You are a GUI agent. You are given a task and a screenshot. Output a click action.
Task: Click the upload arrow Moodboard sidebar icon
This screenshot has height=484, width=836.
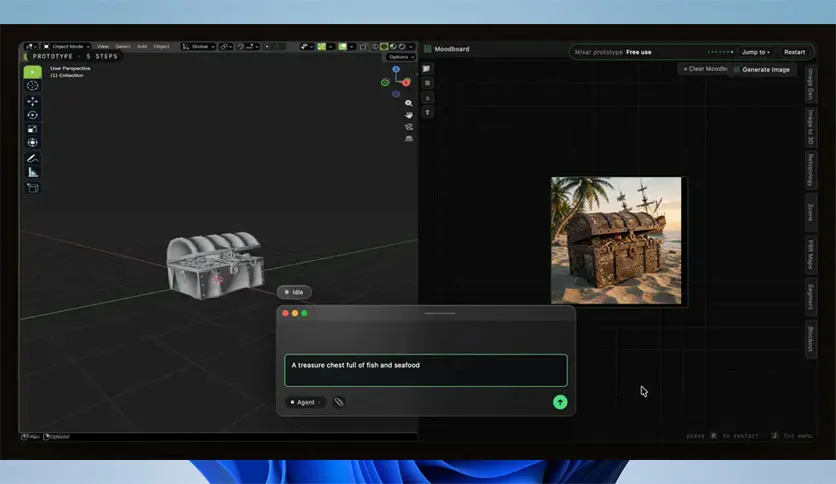(x=427, y=112)
